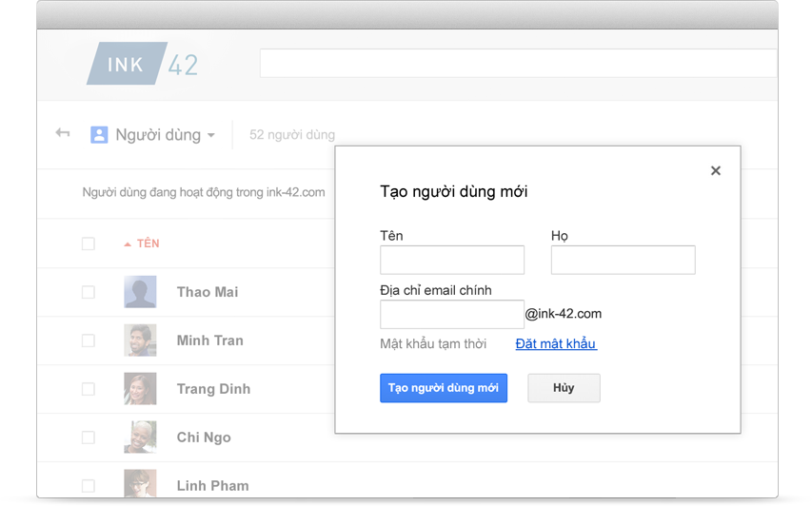Focus the Tên input field
812x506 pixels.
[x=452, y=260]
